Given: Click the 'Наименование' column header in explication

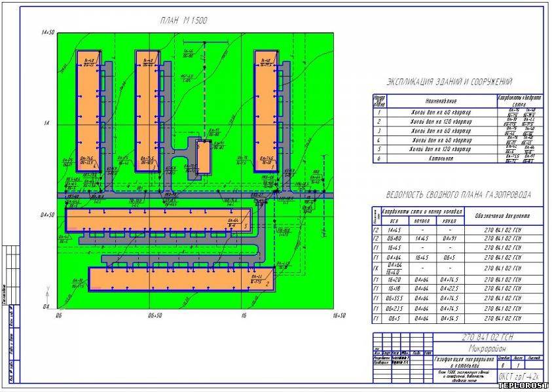Looking at the screenshot, I should click(x=441, y=101).
